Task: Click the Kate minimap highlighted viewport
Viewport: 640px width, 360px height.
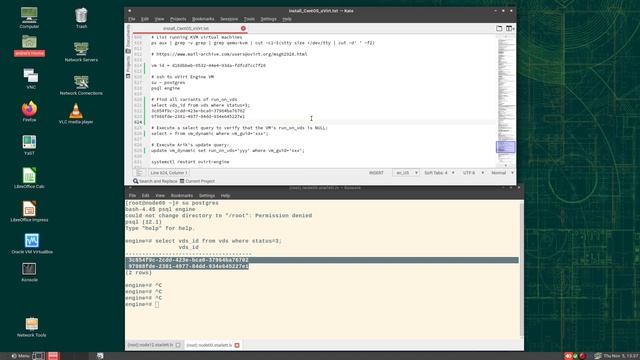Action: pos(505,147)
